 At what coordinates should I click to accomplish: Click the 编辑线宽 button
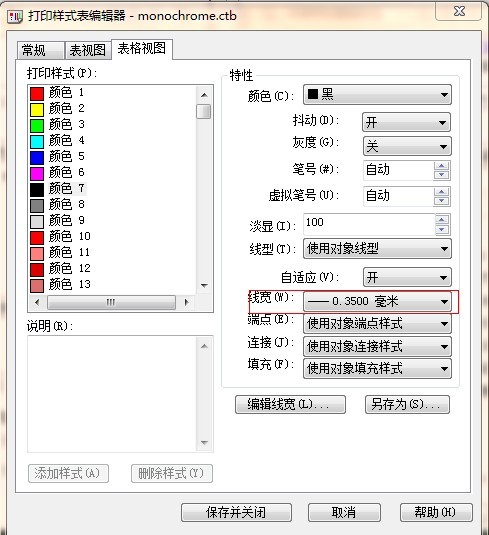click(290, 405)
